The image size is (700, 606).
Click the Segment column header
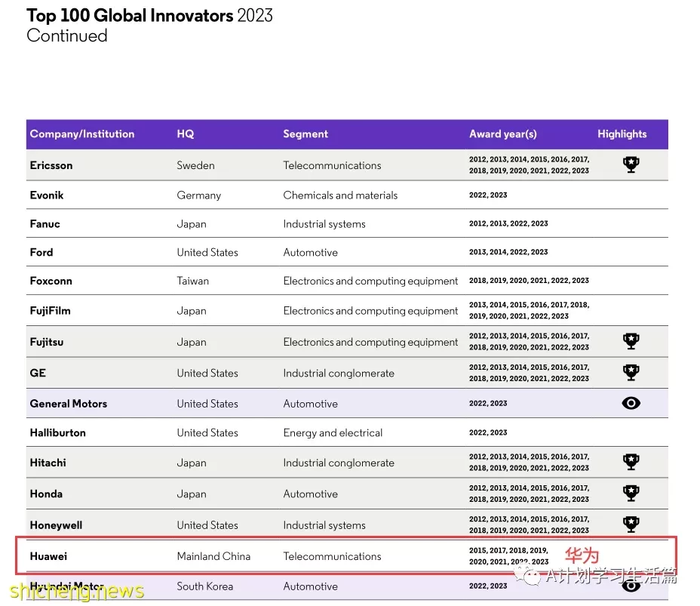pyautogui.click(x=305, y=134)
